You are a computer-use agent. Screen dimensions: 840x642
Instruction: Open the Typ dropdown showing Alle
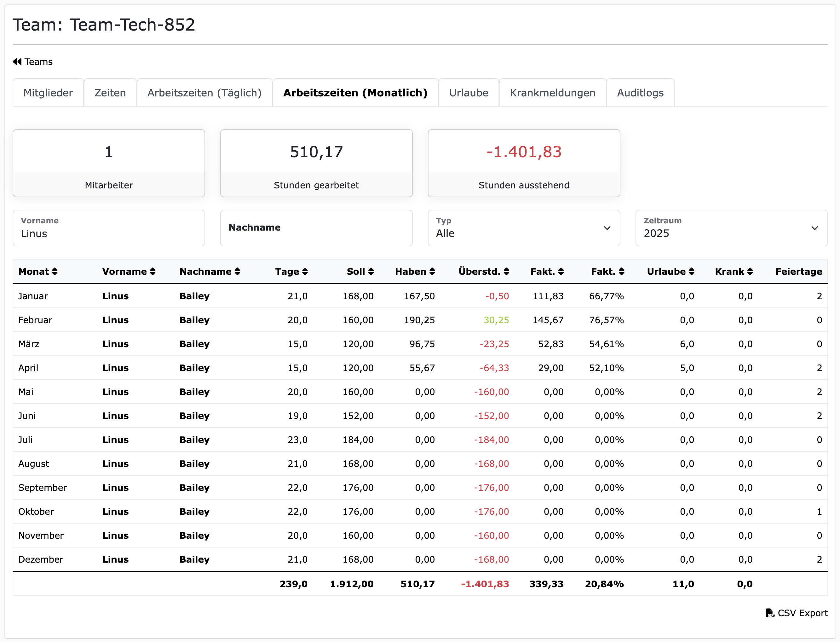click(x=524, y=228)
